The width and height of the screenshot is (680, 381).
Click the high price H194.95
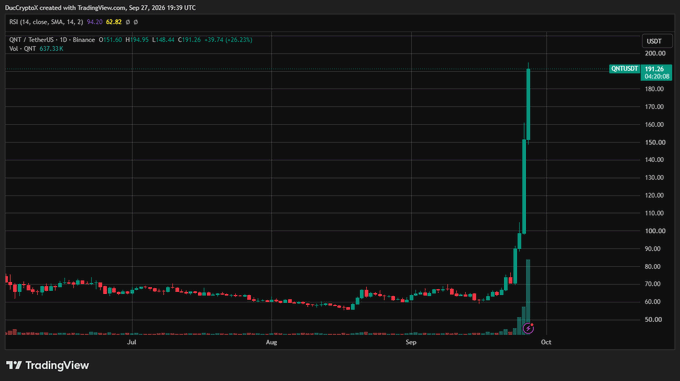click(x=137, y=39)
